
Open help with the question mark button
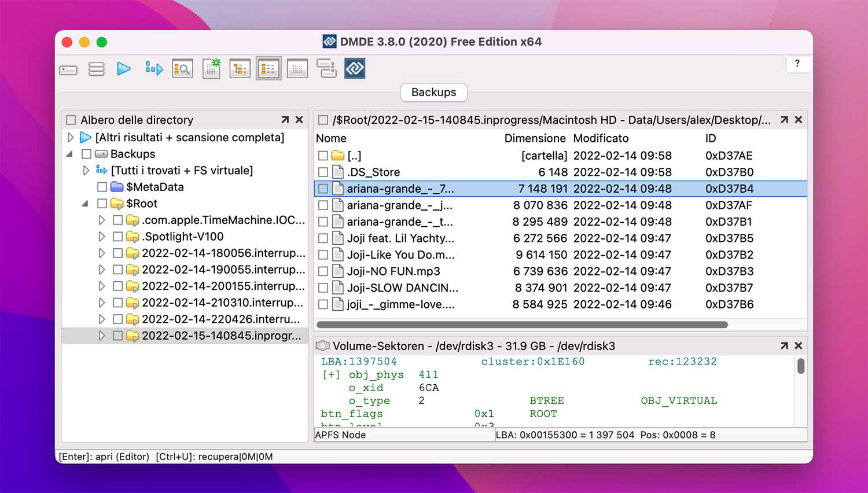797,64
